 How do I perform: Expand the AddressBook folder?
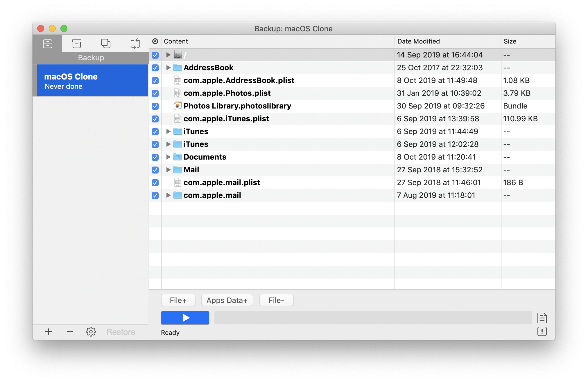[x=168, y=68]
